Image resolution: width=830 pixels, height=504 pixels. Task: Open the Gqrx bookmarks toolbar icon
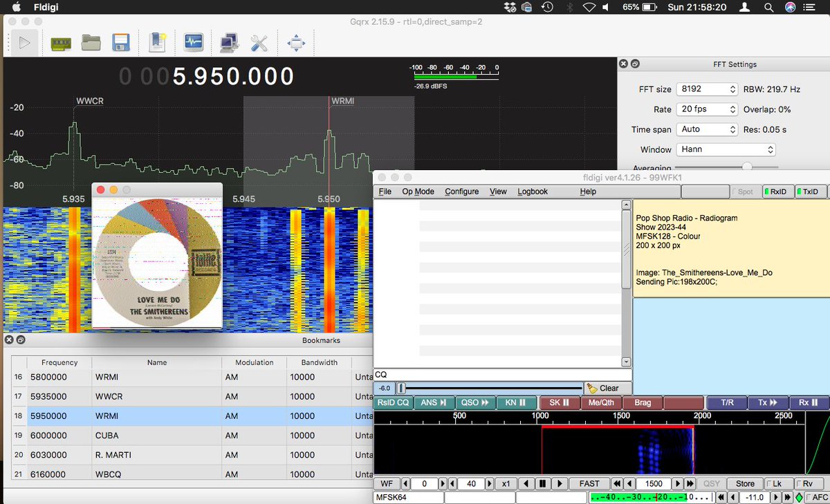158,43
